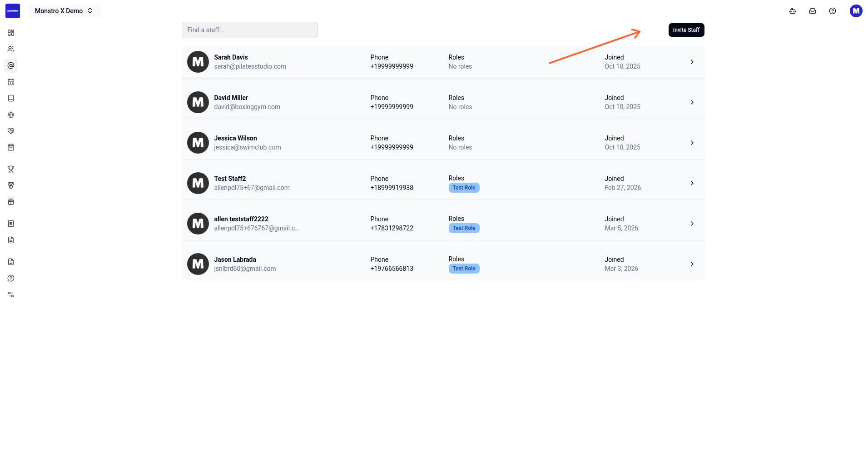Click phone number +19766566813
The width and height of the screenshot is (868, 449).
coord(392,269)
